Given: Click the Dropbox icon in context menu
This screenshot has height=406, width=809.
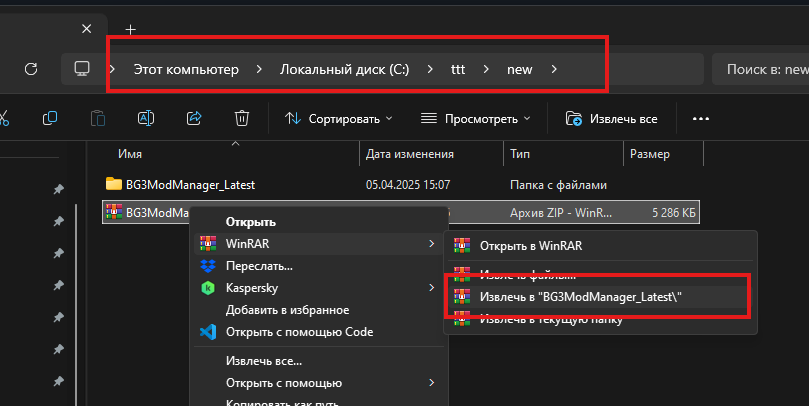Looking at the screenshot, I should tap(208, 266).
